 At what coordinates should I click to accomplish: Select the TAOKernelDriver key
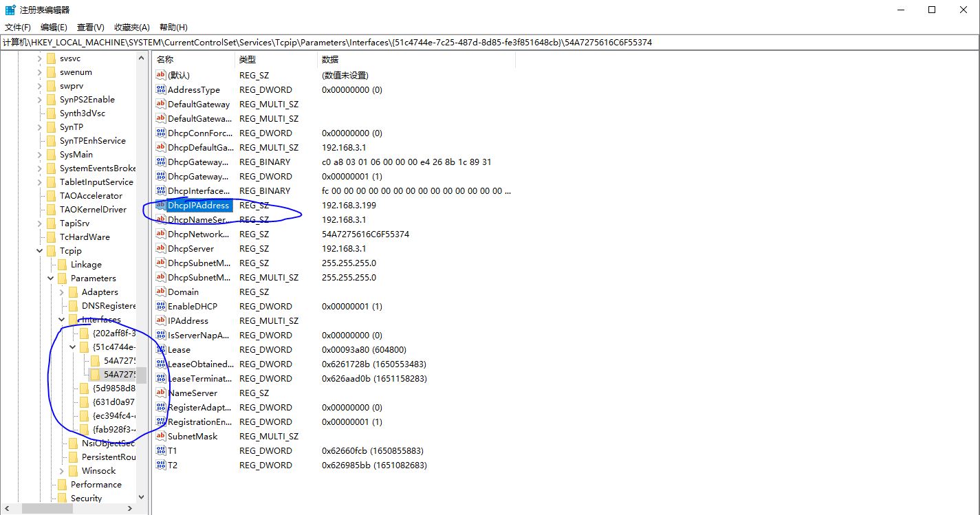[93, 210]
